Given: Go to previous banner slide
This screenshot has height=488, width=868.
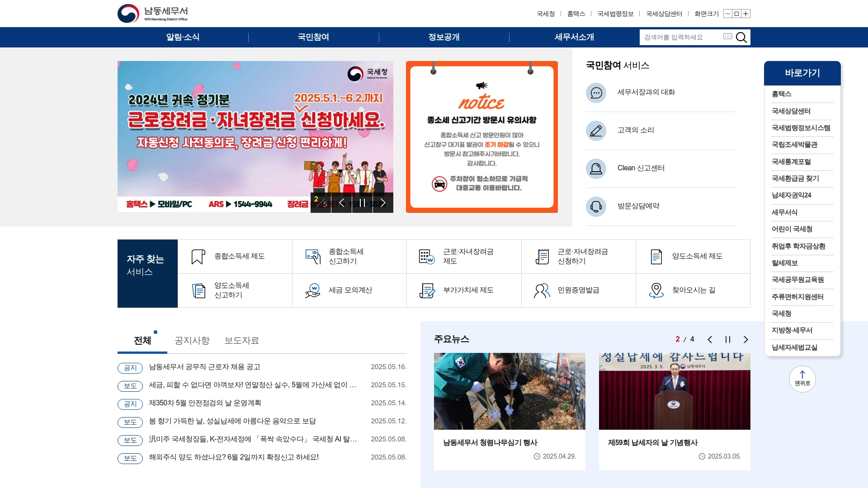Looking at the screenshot, I should [x=342, y=202].
